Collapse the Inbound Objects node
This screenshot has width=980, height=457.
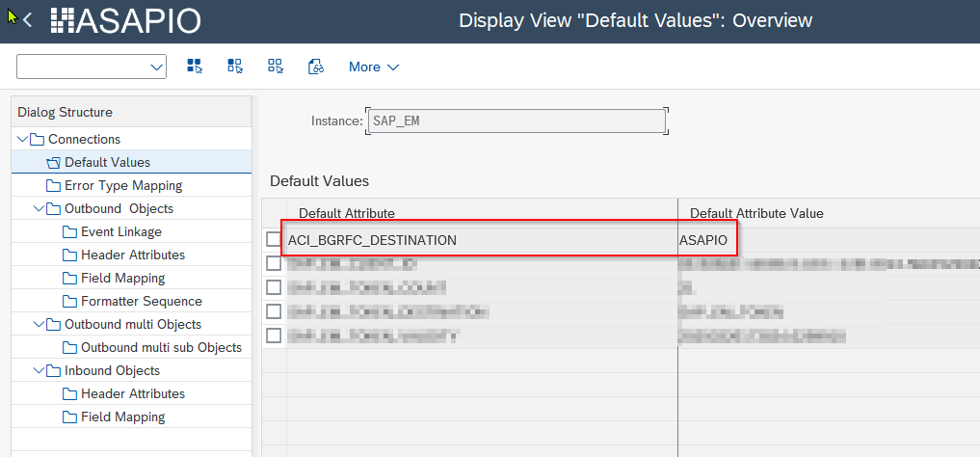point(39,370)
